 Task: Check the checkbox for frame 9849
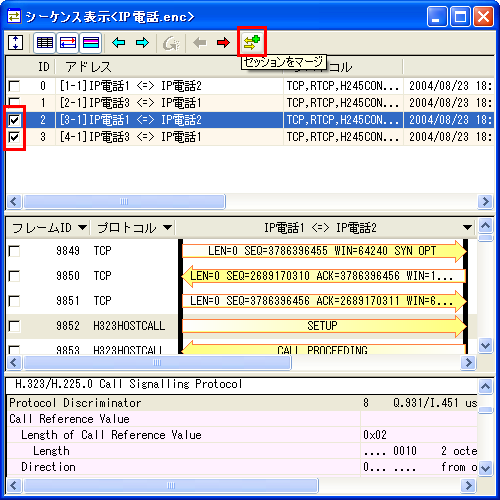[14, 251]
